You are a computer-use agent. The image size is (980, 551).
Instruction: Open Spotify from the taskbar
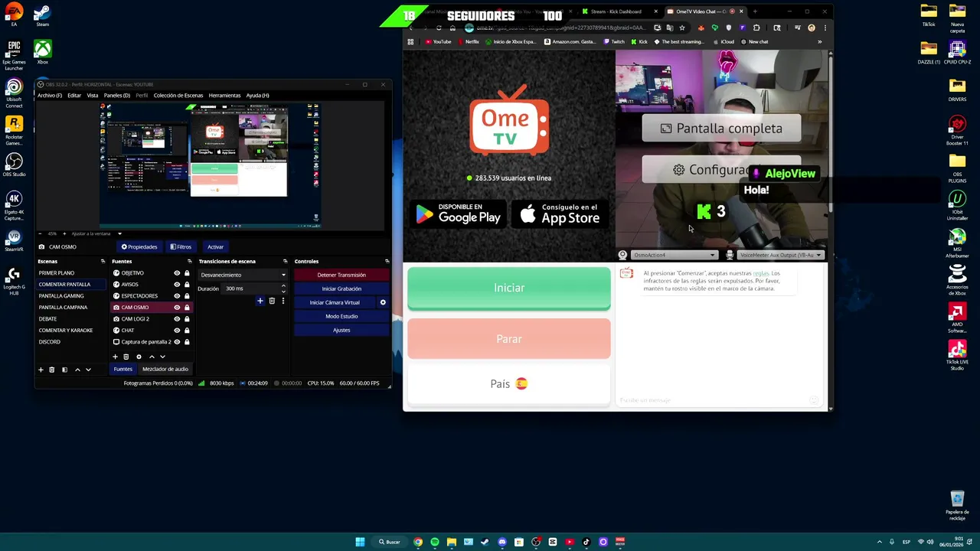pyautogui.click(x=435, y=542)
